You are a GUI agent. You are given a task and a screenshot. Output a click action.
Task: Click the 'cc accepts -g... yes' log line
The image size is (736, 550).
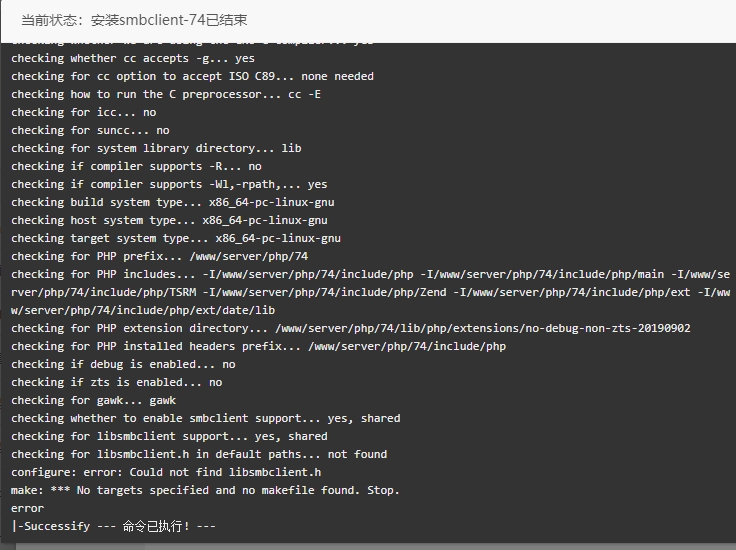click(133, 58)
